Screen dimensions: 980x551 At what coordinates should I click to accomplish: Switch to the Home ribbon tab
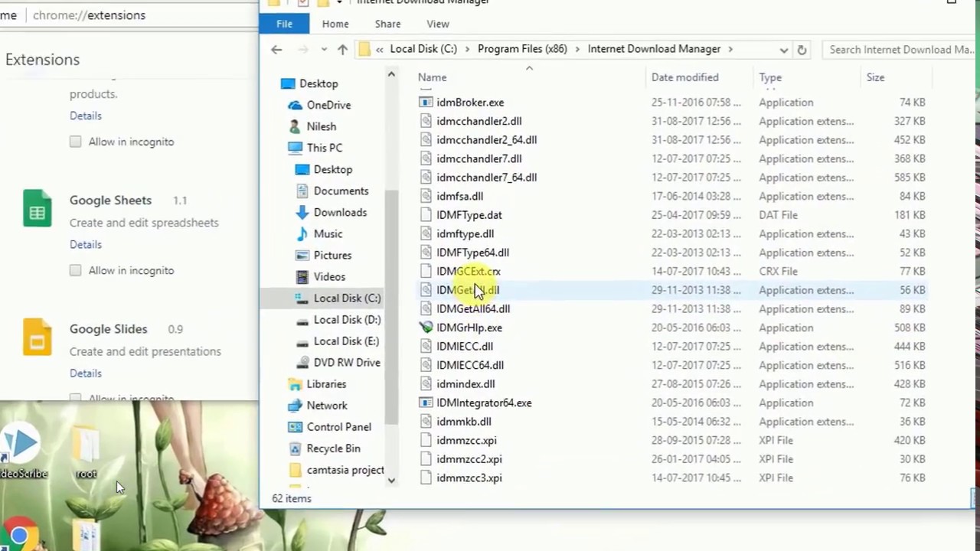pyautogui.click(x=335, y=24)
